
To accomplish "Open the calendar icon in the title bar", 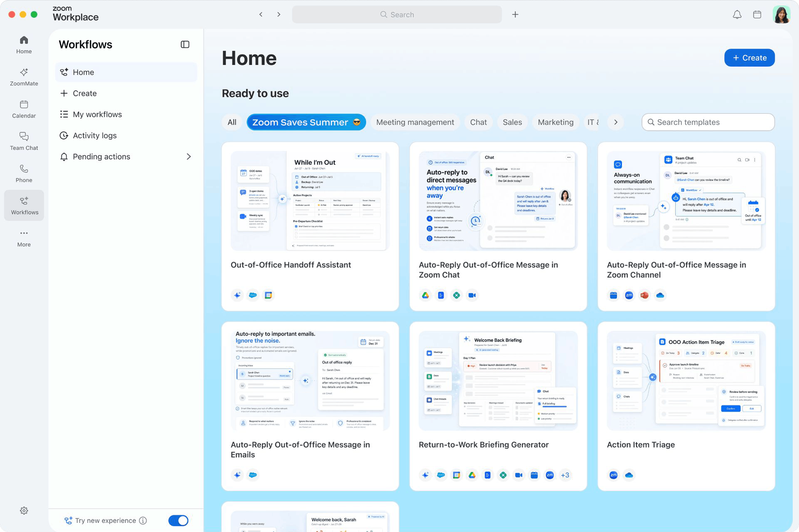I will tap(757, 15).
